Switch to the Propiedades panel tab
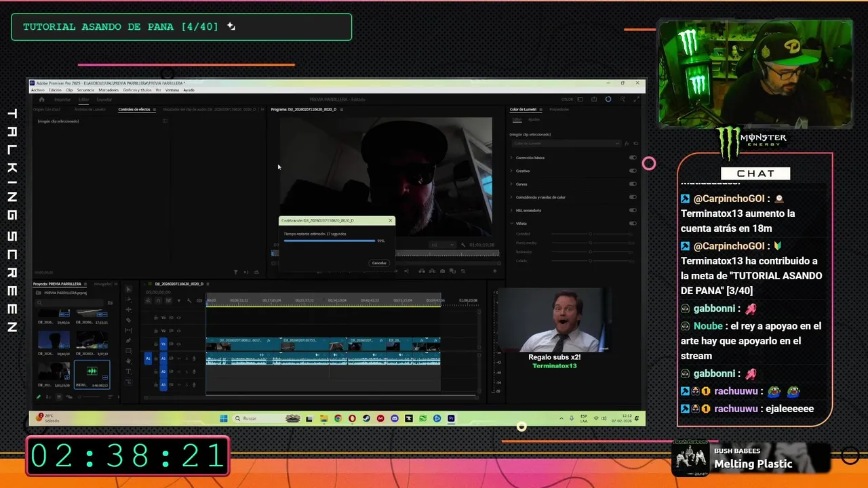 559,109
